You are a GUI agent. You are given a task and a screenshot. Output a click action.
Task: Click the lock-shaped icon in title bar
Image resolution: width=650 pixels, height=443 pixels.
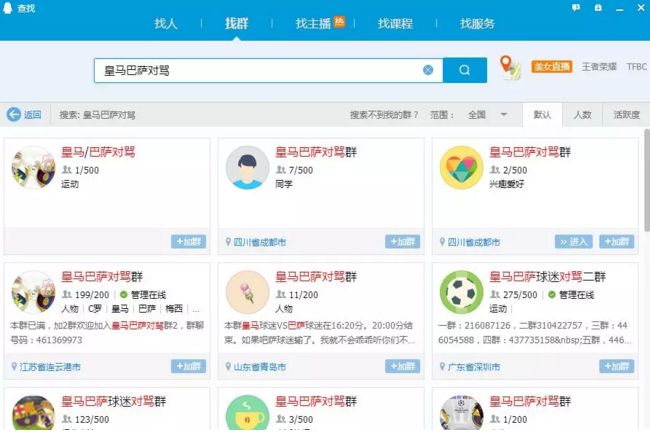(598, 7)
